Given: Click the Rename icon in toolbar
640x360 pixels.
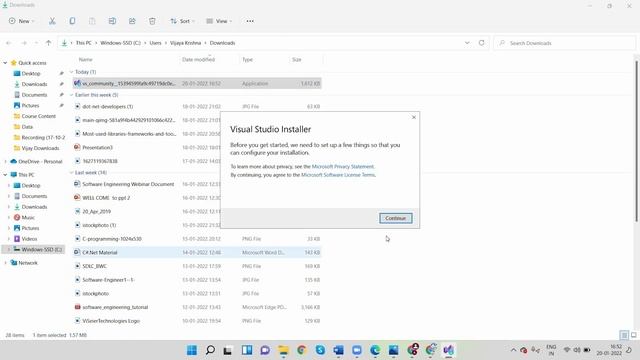Looking at the screenshot, I should pos(112,21).
